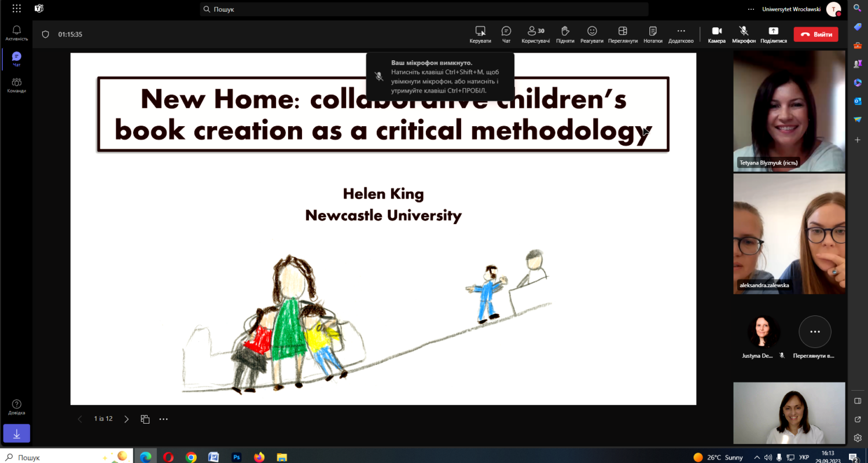Select Tetyana Blyznyuk's video tile
The height and width of the screenshot is (463, 868).
(789, 110)
